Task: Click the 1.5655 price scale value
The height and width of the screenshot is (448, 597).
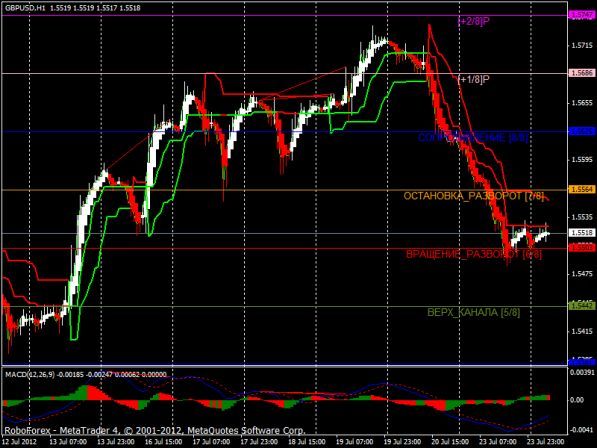Action: point(582,103)
